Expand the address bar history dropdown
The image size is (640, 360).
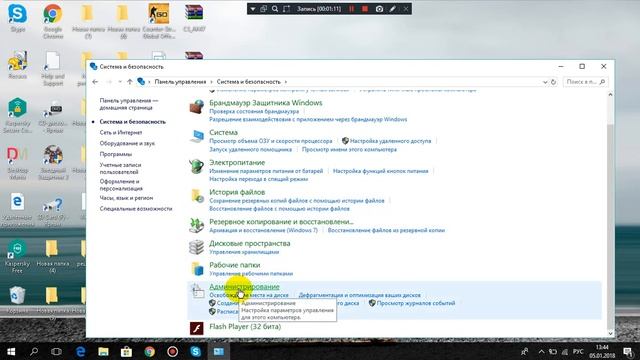tap(545, 82)
